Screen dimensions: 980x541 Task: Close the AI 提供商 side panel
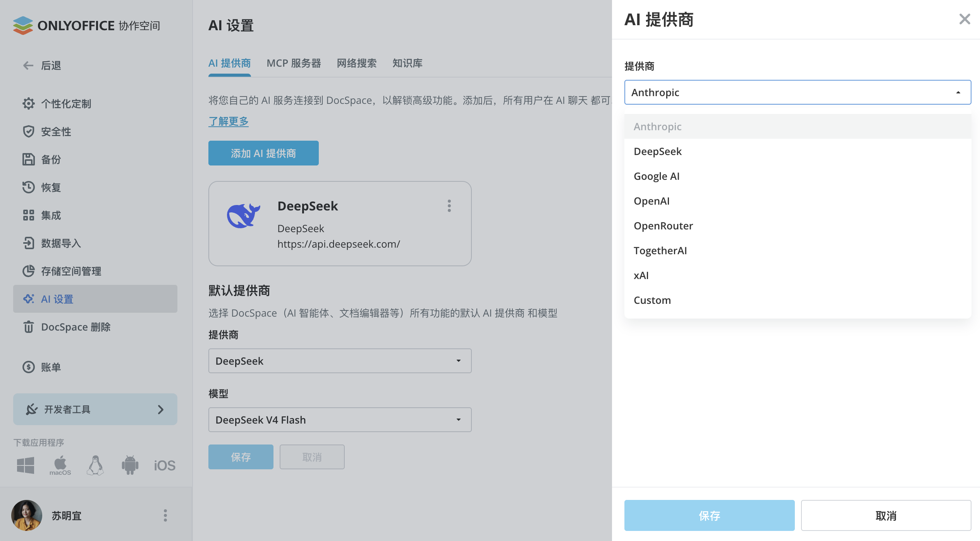pyautogui.click(x=965, y=19)
